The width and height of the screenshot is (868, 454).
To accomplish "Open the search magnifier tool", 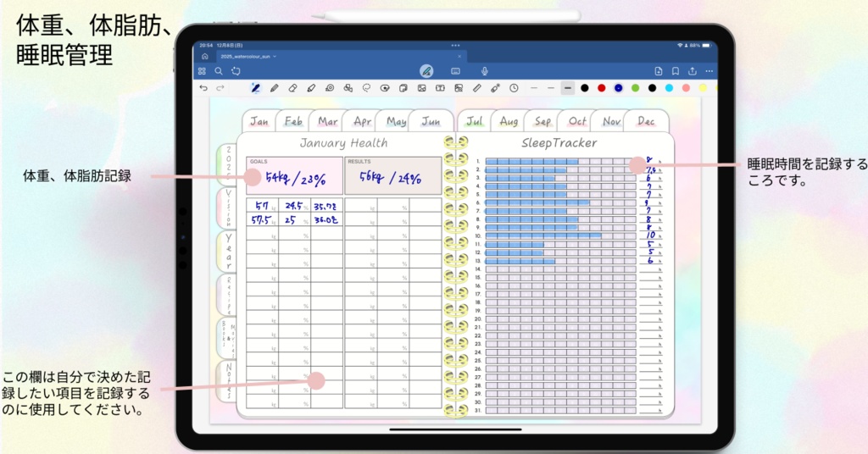I will click(219, 71).
